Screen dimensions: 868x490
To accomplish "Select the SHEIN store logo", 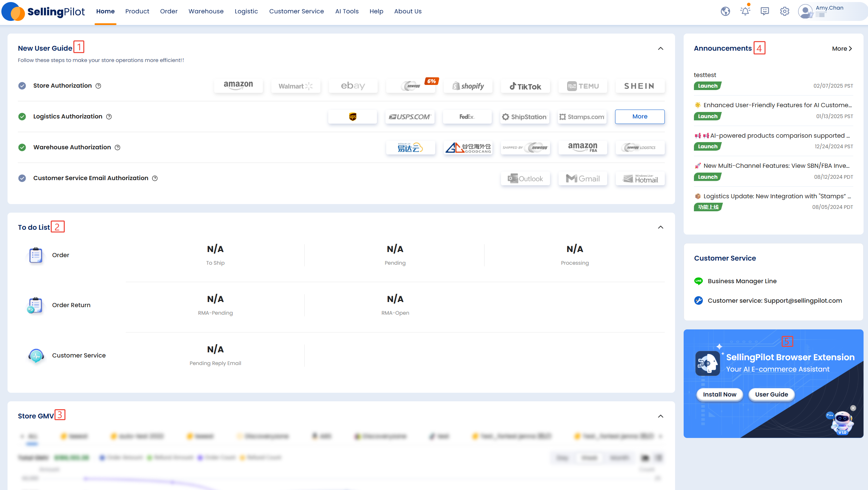I will click(640, 86).
